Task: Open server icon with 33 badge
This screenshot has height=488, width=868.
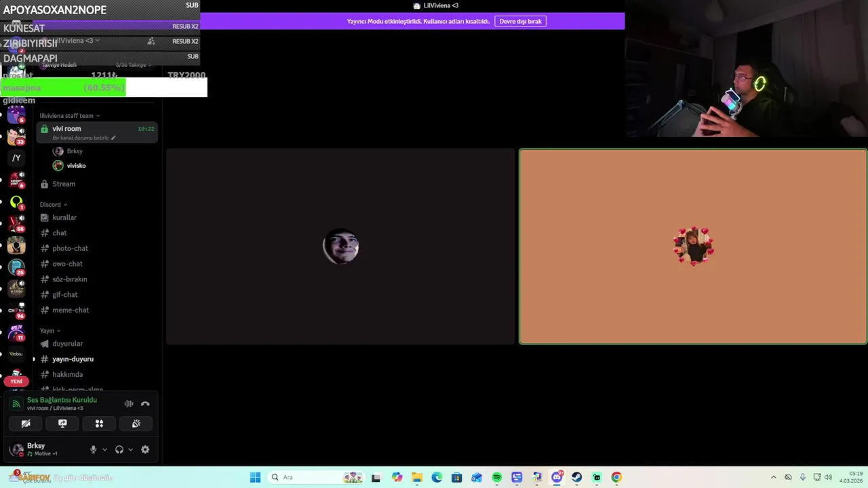Action: point(16,136)
